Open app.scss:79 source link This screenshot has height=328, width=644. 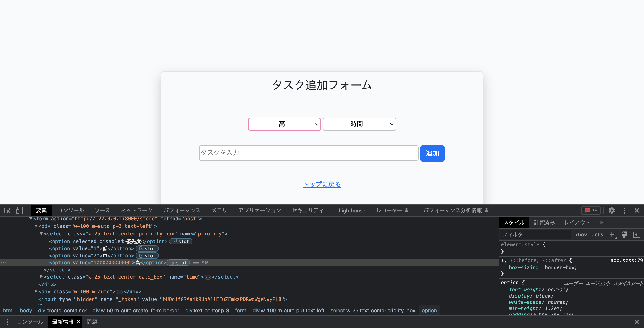(627, 260)
